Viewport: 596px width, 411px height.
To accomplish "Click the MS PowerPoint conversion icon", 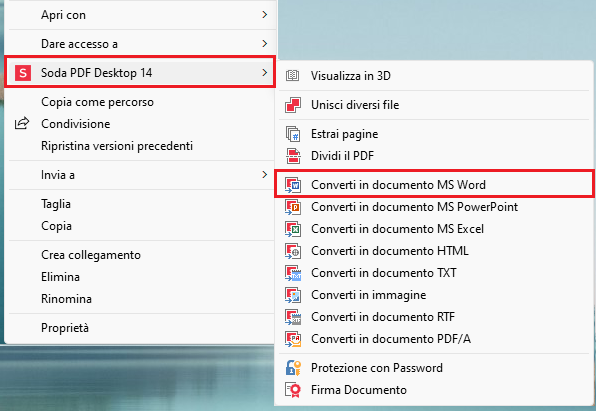I will pos(293,207).
